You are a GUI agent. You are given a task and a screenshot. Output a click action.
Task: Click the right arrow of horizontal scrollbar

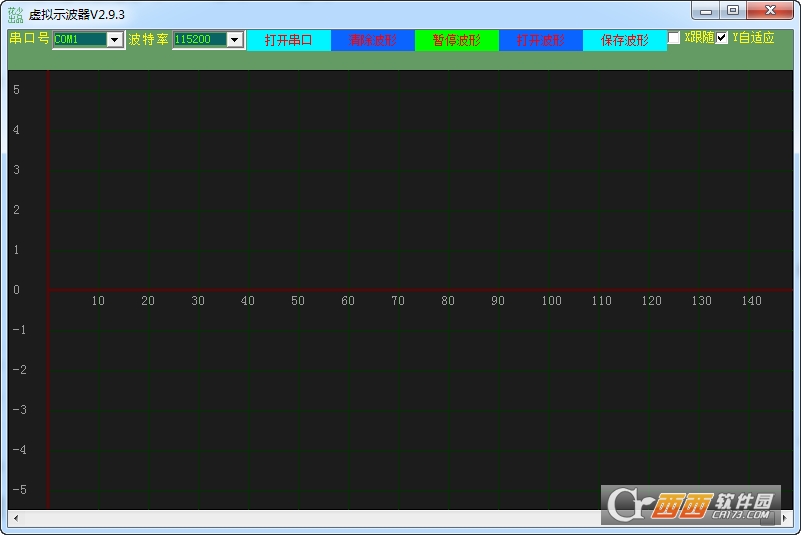[x=785, y=518]
